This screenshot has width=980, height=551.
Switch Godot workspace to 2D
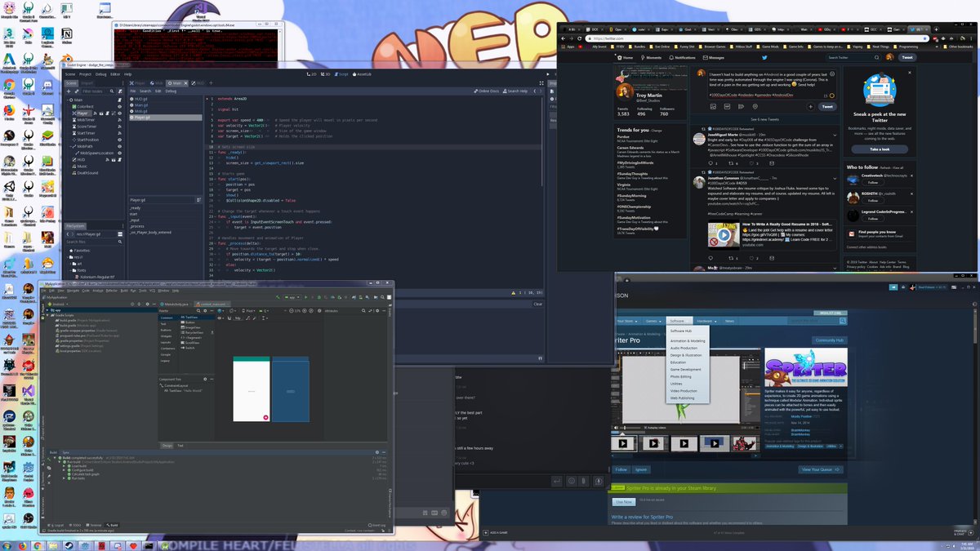click(310, 73)
